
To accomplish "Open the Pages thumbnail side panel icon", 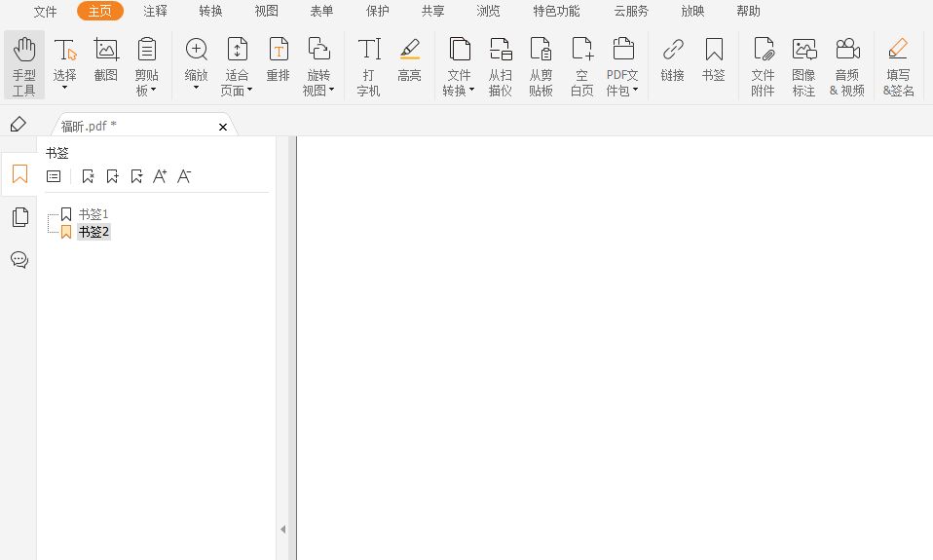I will tap(19, 217).
